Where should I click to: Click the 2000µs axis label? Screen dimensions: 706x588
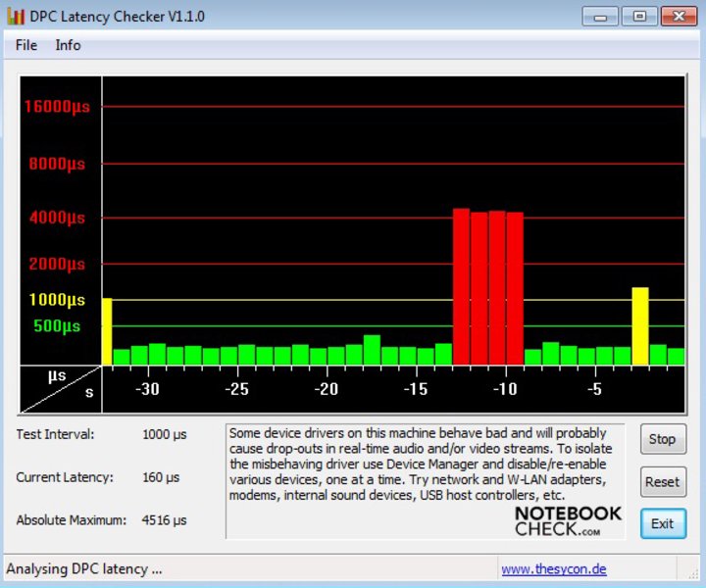click(57, 264)
